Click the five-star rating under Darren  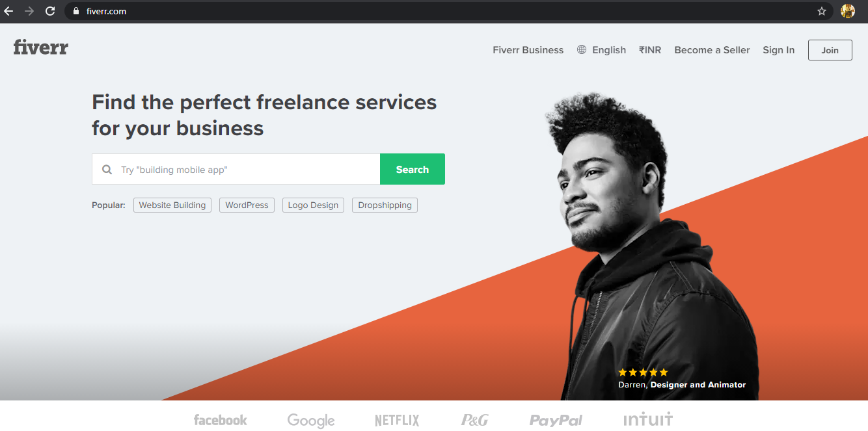pos(642,372)
